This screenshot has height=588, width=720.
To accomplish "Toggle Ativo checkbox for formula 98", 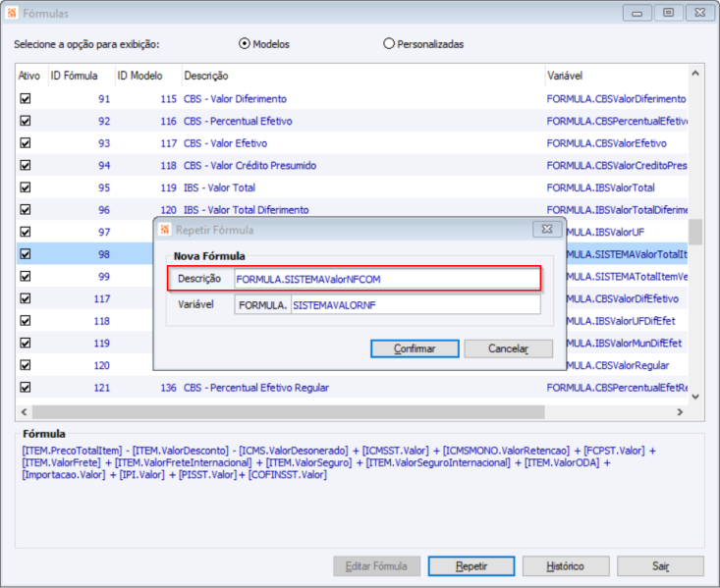I will click(26, 254).
